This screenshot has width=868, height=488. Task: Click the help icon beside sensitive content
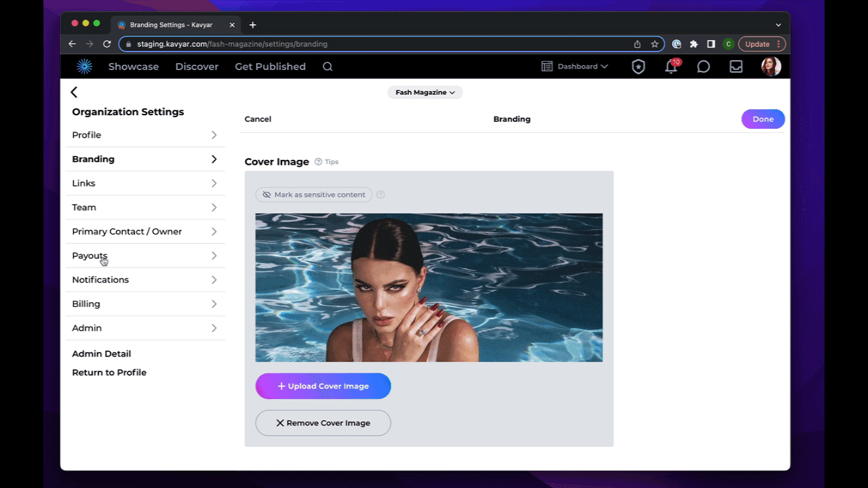(x=380, y=195)
